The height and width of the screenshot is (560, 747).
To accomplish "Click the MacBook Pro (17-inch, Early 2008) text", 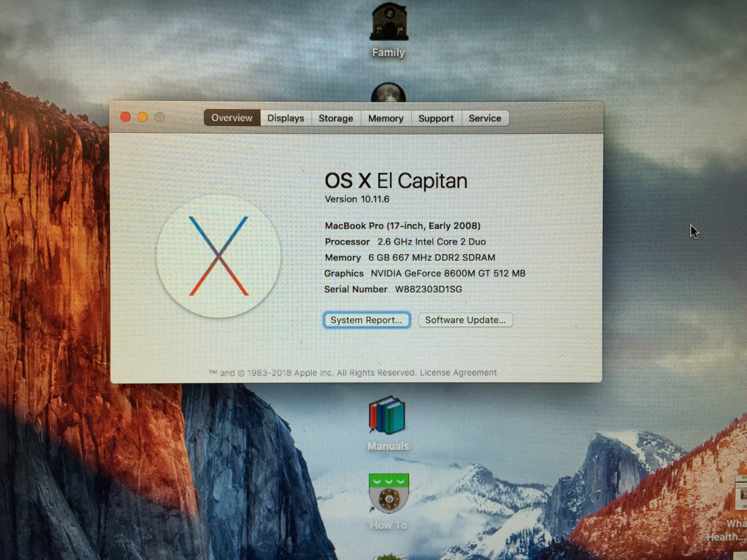I will click(403, 226).
